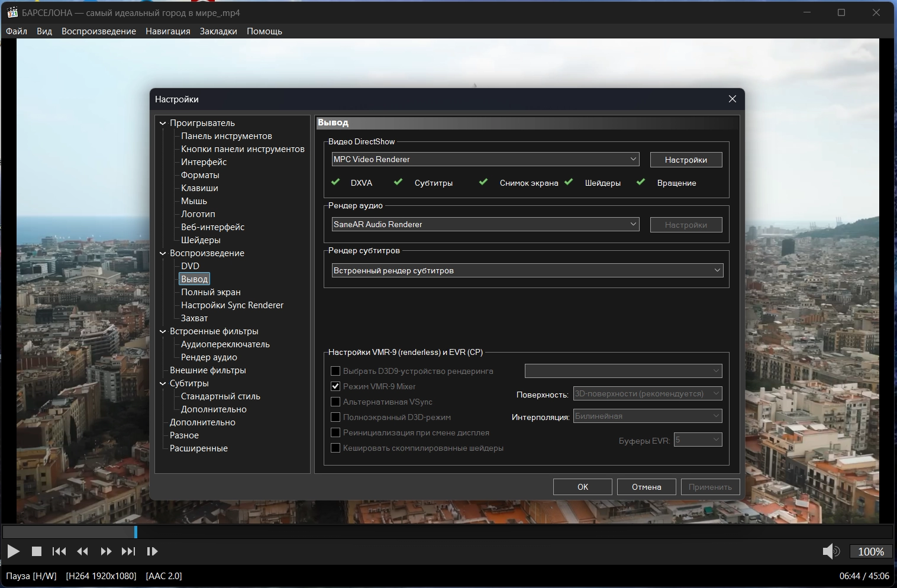The image size is (897, 588).
Task: Click the Настройки button for video renderer
Action: [686, 160]
